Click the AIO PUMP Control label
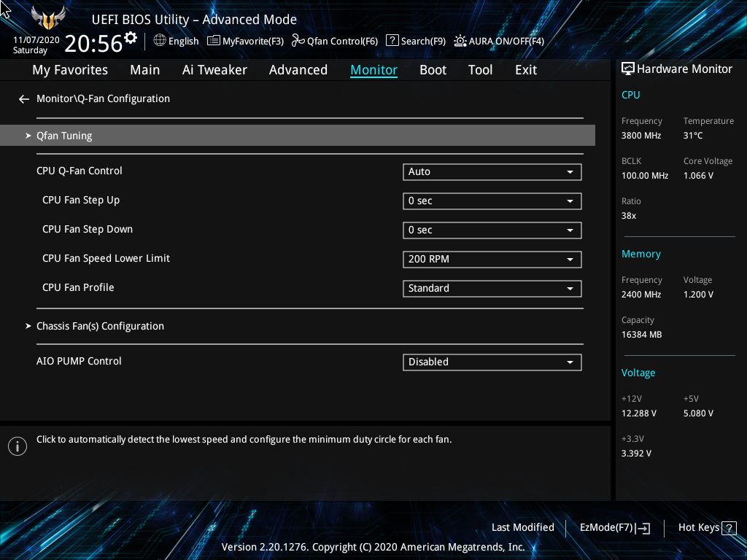Screen dimensions: 747x560 point(79,361)
